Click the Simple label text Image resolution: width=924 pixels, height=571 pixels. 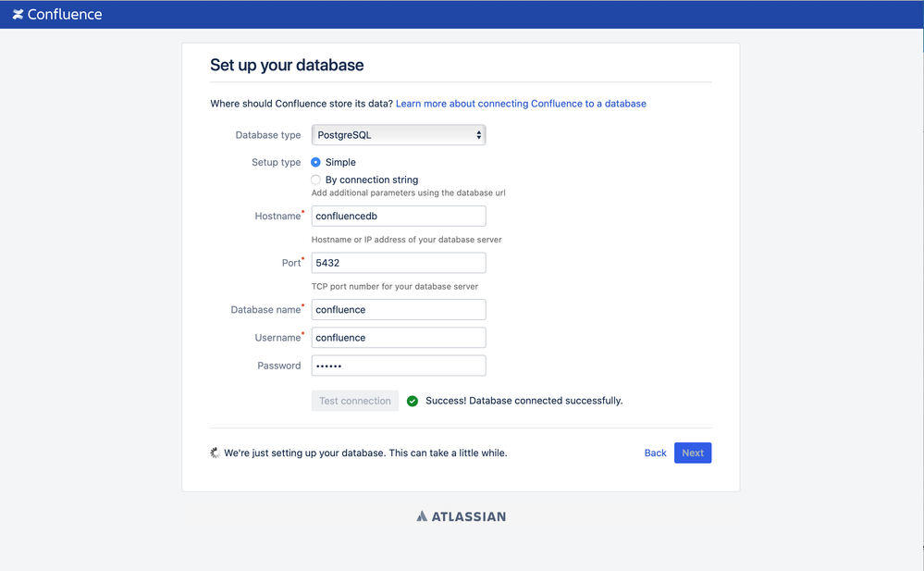click(x=340, y=162)
